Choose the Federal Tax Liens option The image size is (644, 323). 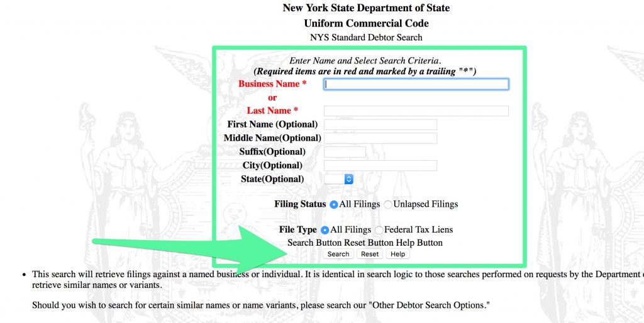pos(379,230)
